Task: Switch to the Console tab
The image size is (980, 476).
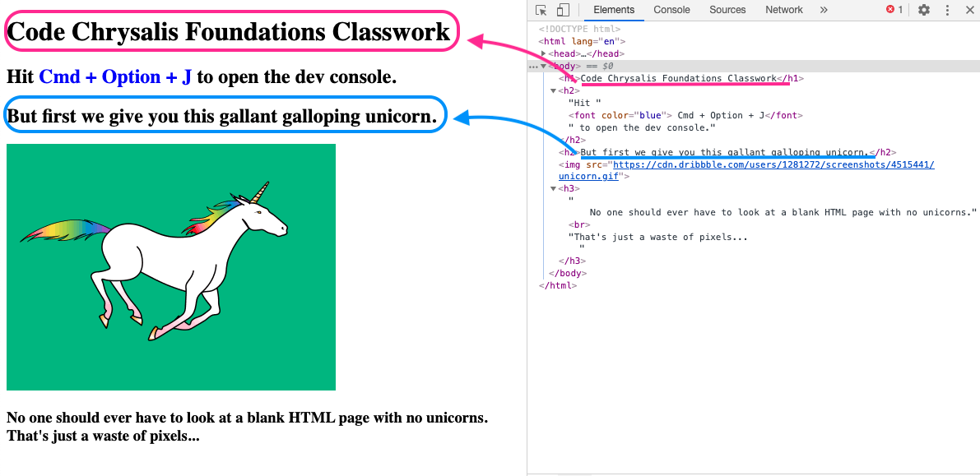Action: point(671,10)
